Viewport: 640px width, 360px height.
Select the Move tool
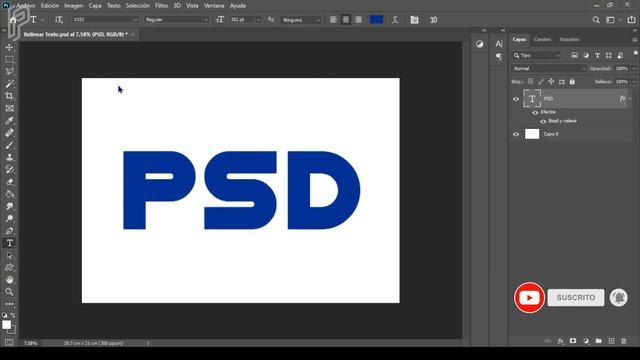coord(9,47)
